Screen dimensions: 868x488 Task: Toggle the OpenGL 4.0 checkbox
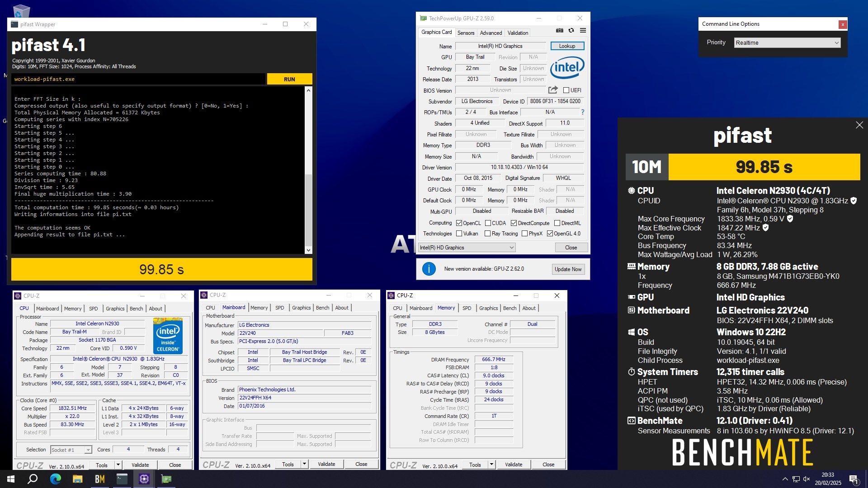point(550,234)
